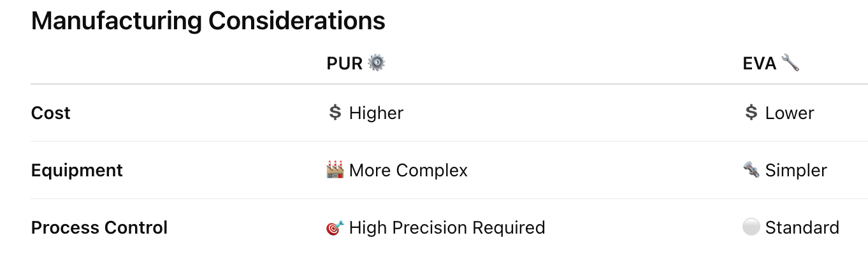Click the white circle icon before Standard

click(x=751, y=227)
